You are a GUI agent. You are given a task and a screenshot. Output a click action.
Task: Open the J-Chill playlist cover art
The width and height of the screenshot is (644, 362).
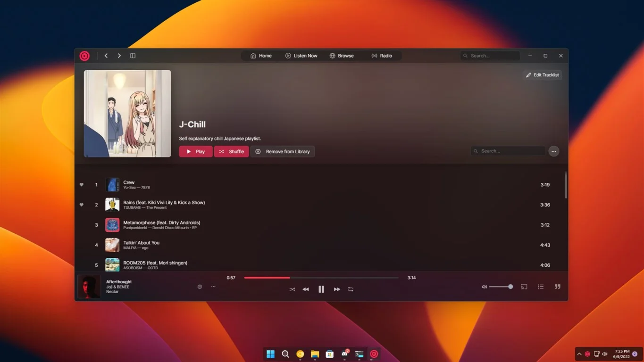click(x=127, y=114)
